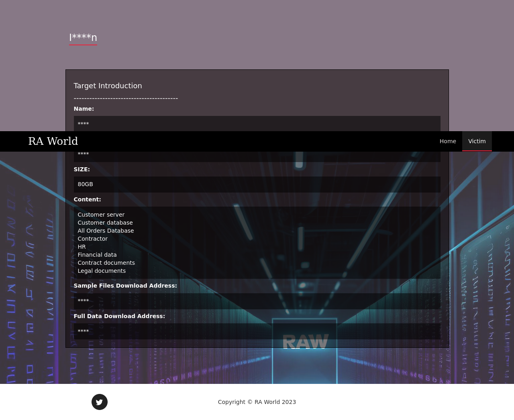
Task: Click the Sample Files Download Address label
Action: (125, 286)
